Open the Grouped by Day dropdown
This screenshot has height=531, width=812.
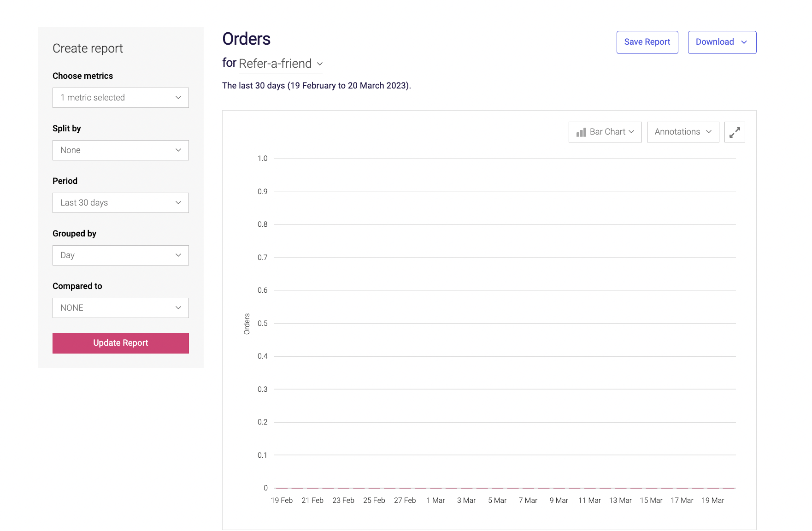(x=121, y=255)
